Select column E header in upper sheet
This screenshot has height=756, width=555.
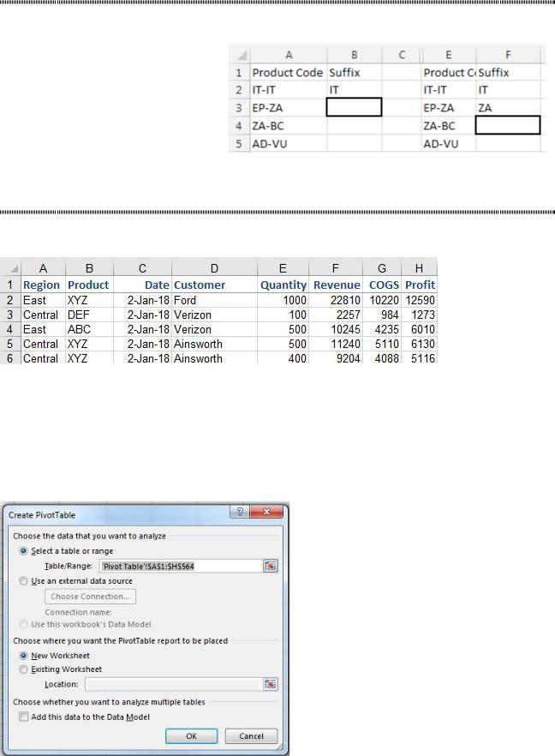[449, 55]
